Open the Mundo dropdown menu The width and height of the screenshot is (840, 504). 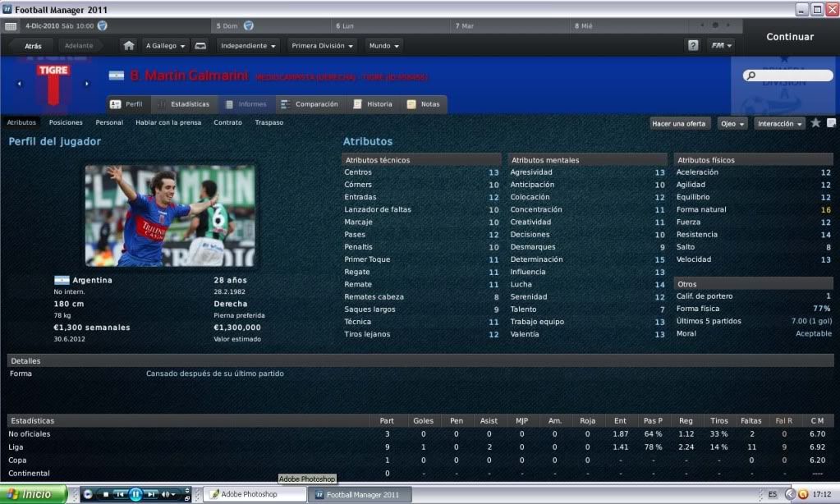pos(384,46)
